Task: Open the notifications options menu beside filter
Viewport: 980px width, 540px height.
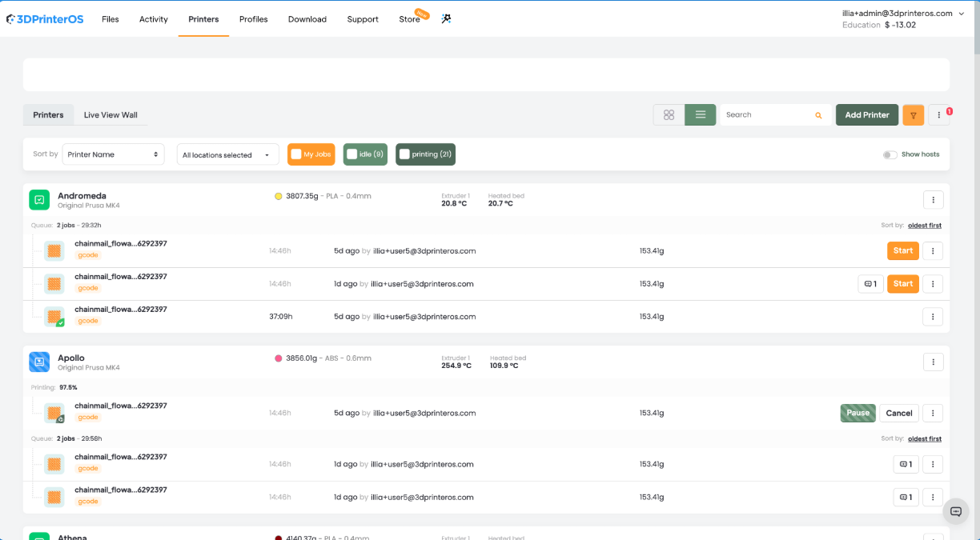Action: 939,115
